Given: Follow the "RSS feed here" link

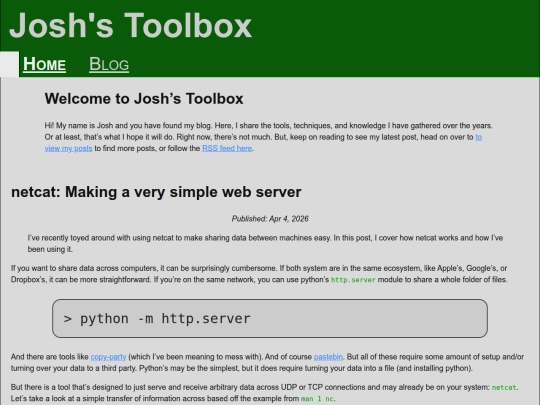Looking at the screenshot, I should (x=227, y=148).
